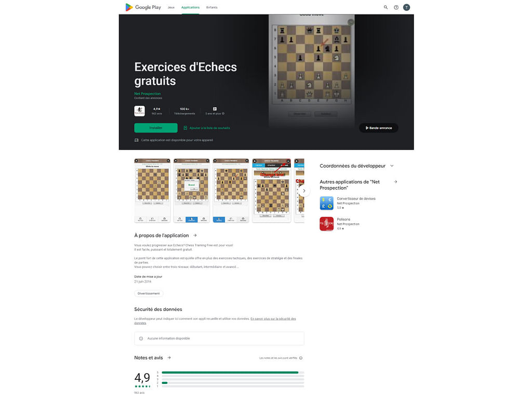
Task: Open the Exercices d'Echecs app icon
Action: pyautogui.click(x=139, y=111)
